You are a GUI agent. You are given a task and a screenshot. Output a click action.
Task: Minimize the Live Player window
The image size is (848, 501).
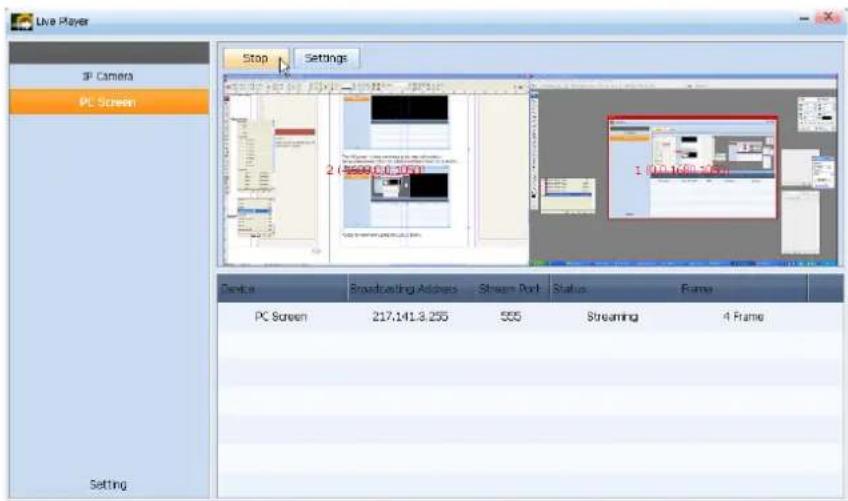[804, 19]
